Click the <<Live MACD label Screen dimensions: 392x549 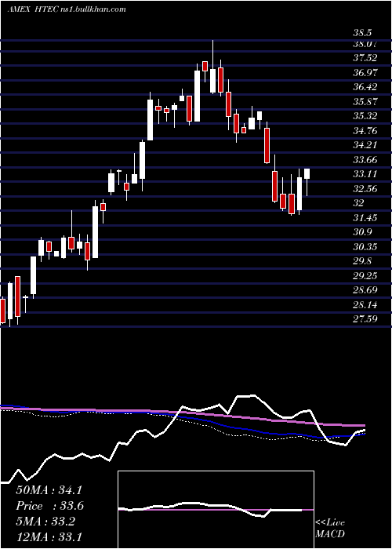point(330,529)
